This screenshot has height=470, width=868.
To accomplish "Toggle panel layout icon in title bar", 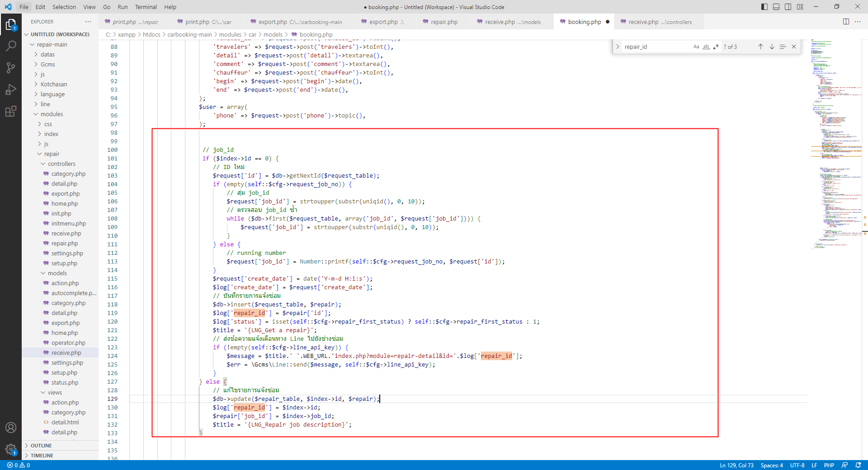I will click(x=776, y=7).
